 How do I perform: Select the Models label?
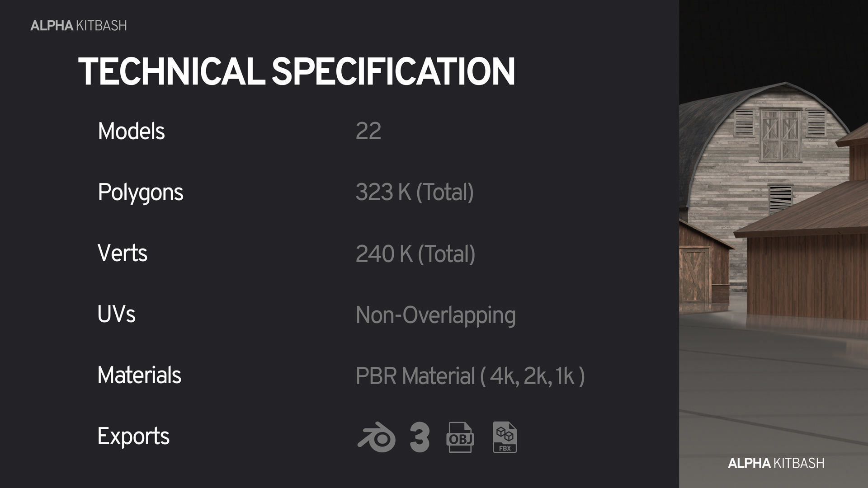131,131
